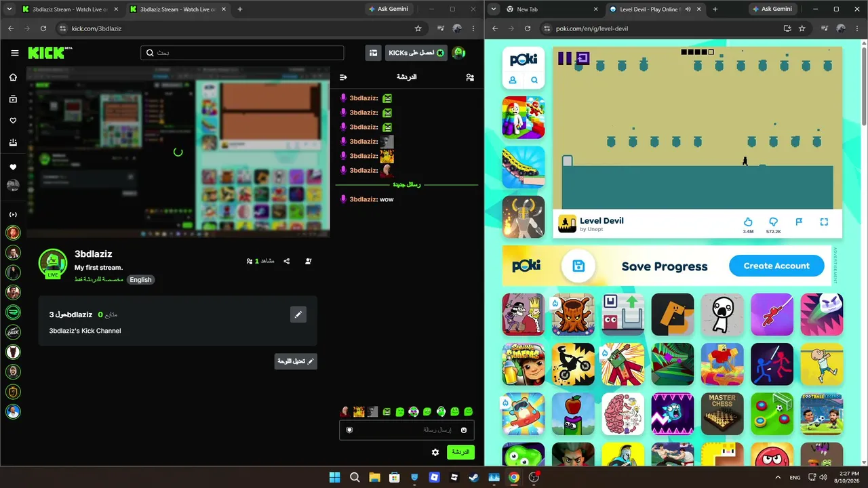Click the purple restart level icon
This screenshot has width=868, height=488.
click(583, 58)
